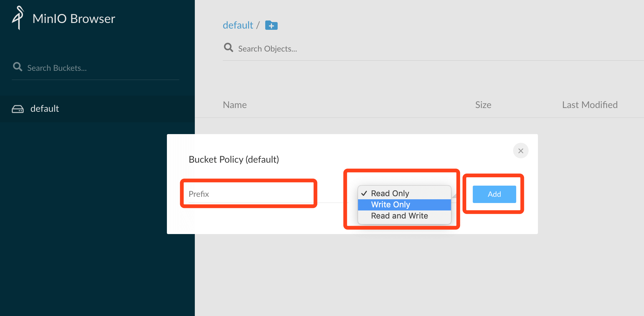Sort objects by Last Modified column

pos(590,105)
